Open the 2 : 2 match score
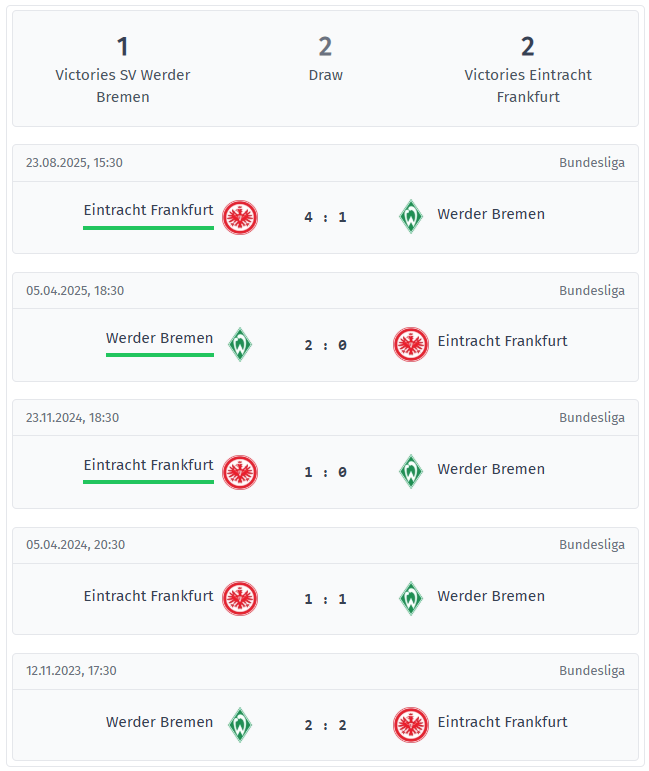This screenshot has height=771, width=649. 325,725
